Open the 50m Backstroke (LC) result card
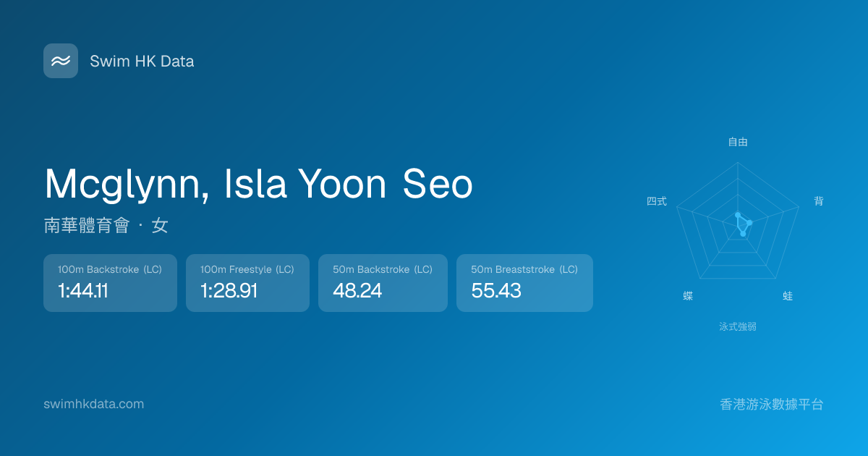The image size is (868, 456). click(x=383, y=283)
